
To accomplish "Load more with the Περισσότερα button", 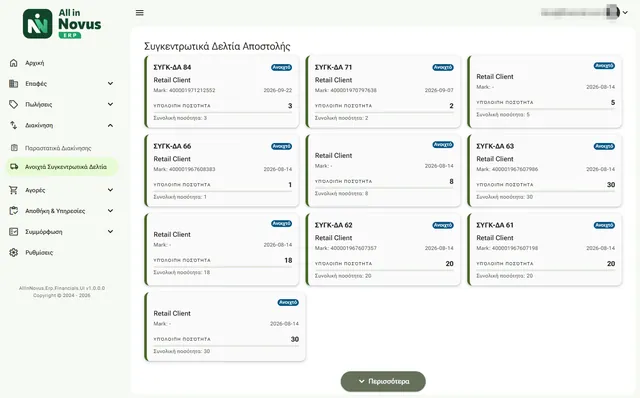I will tap(383, 381).
